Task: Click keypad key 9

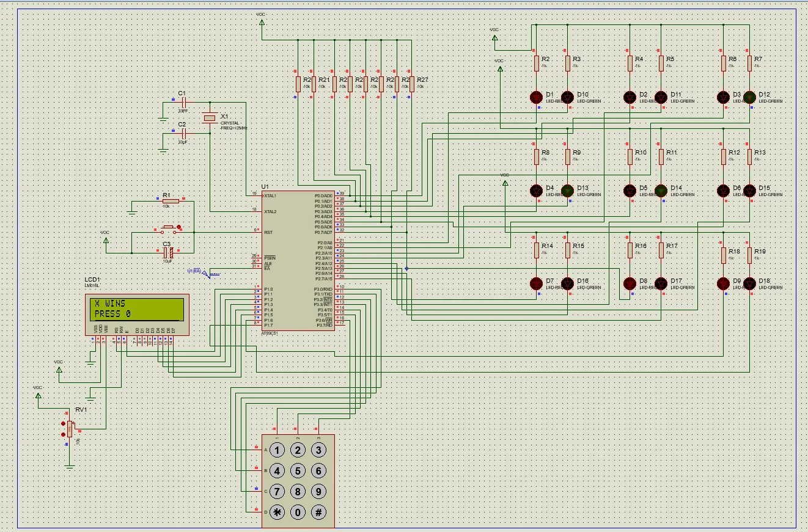Action: click(x=318, y=491)
